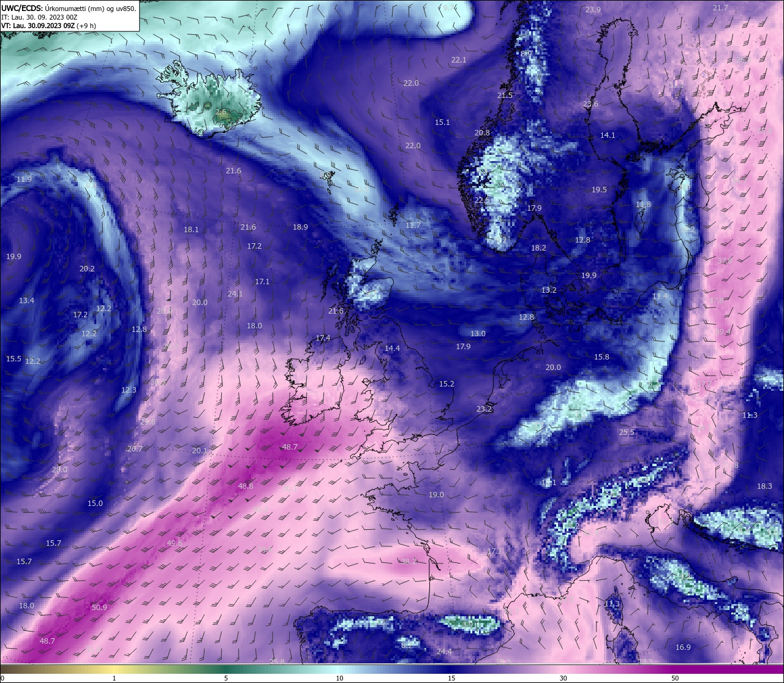
Task: Click the 19.5 value on the map
Action: [x=599, y=190]
